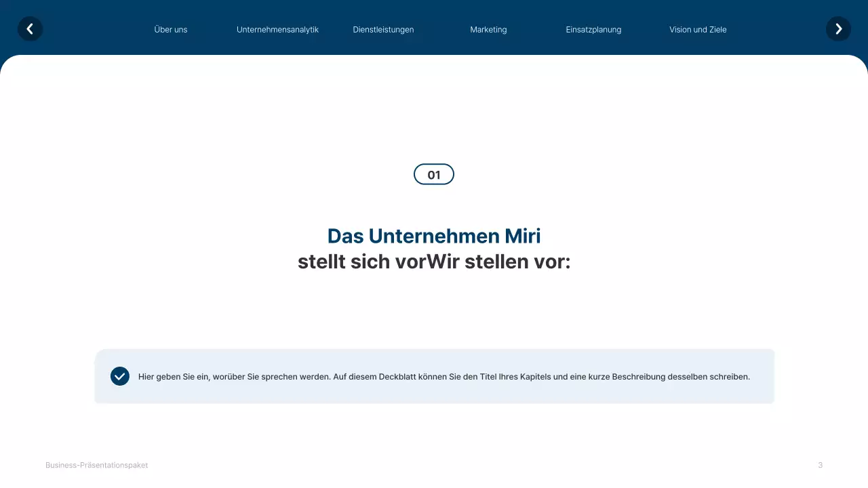Select the instructional note text
The height and width of the screenshot is (488, 868).
(x=444, y=376)
